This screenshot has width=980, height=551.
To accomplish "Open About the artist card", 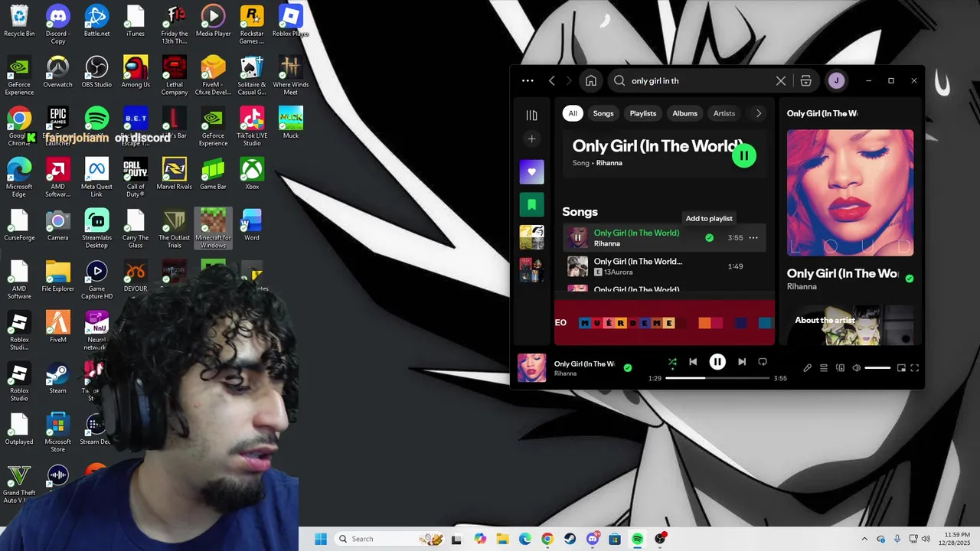I will click(x=850, y=325).
